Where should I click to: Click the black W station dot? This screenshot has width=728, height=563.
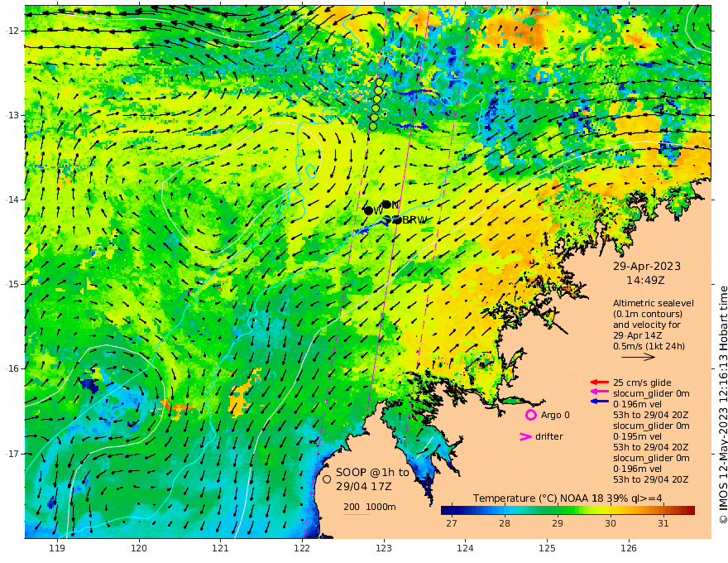369,210
